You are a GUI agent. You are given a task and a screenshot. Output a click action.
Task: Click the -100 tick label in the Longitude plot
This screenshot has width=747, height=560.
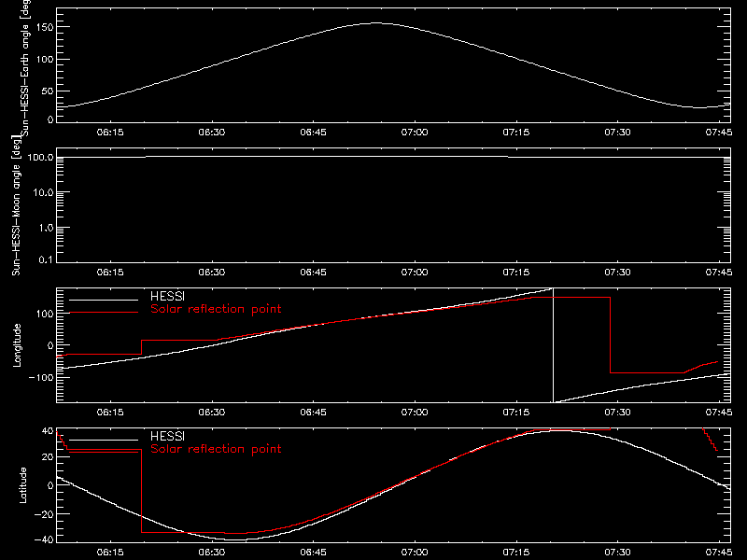pos(41,377)
